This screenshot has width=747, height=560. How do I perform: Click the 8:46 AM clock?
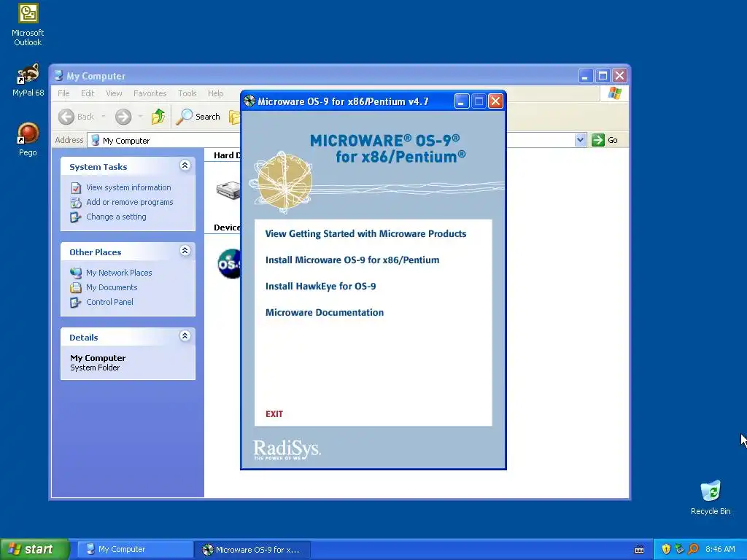pos(720,550)
